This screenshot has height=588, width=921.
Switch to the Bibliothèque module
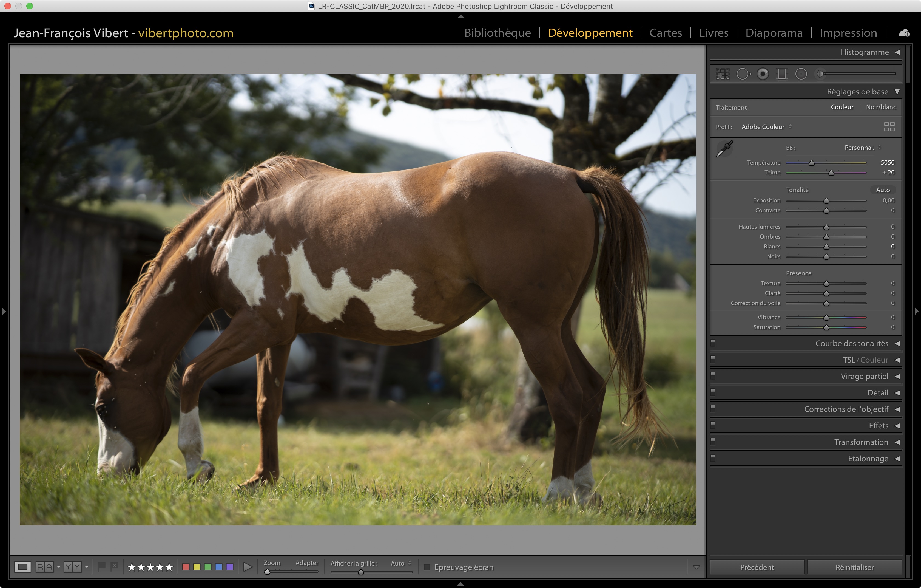[497, 33]
